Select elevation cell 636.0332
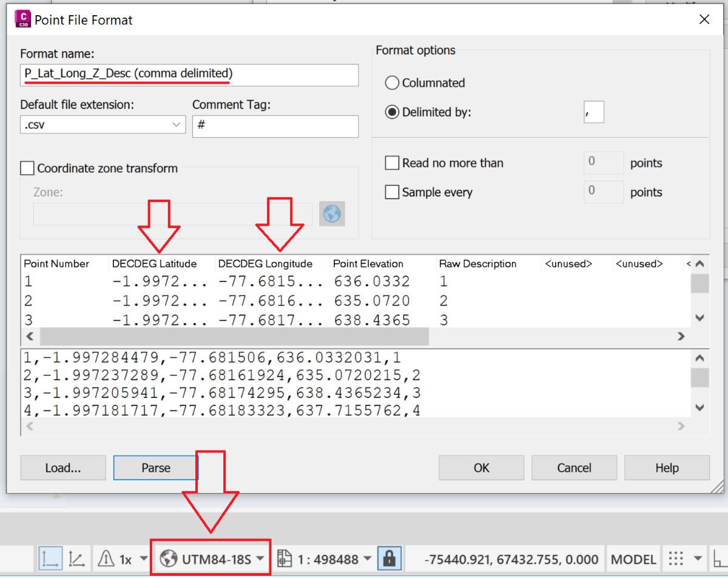728x578 pixels. (372, 282)
